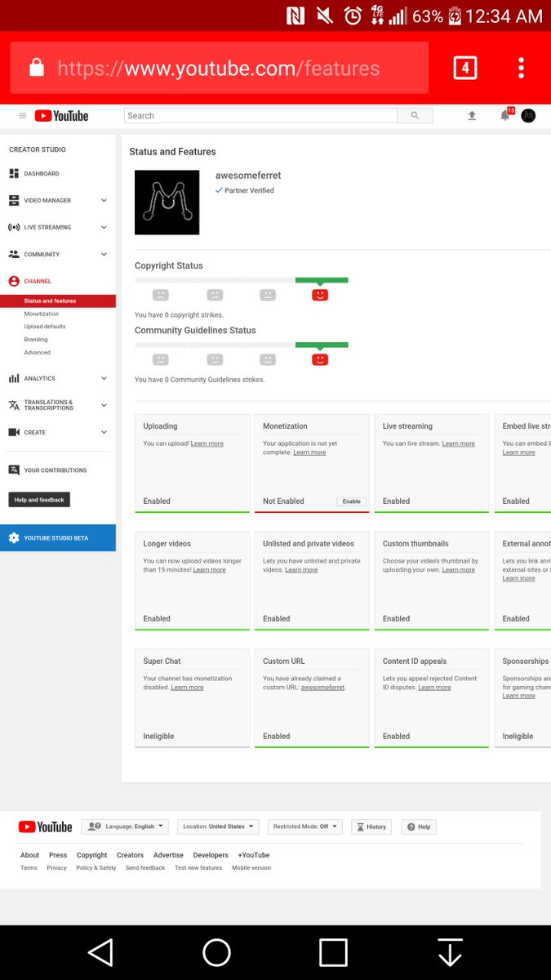The height and width of the screenshot is (980, 551).
Task: Click into the YouTube search field
Action: [x=260, y=116]
